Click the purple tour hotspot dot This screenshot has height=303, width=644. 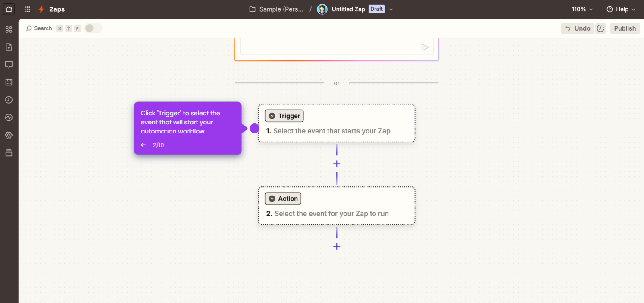(255, 128)
